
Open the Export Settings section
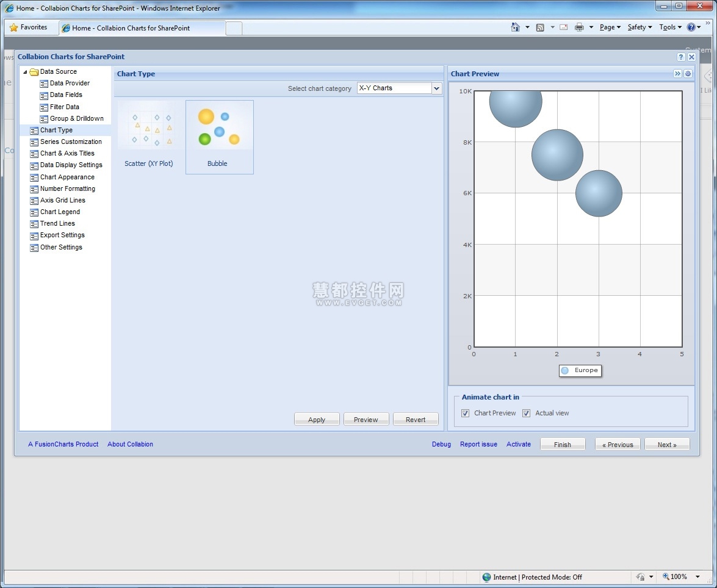(x=62, y=235)
